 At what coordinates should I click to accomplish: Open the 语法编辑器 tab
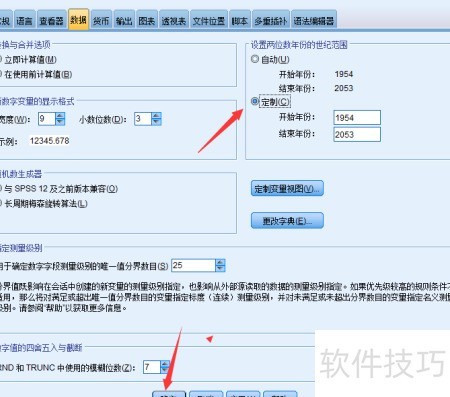pyautogui.click(x=314, y=21)
